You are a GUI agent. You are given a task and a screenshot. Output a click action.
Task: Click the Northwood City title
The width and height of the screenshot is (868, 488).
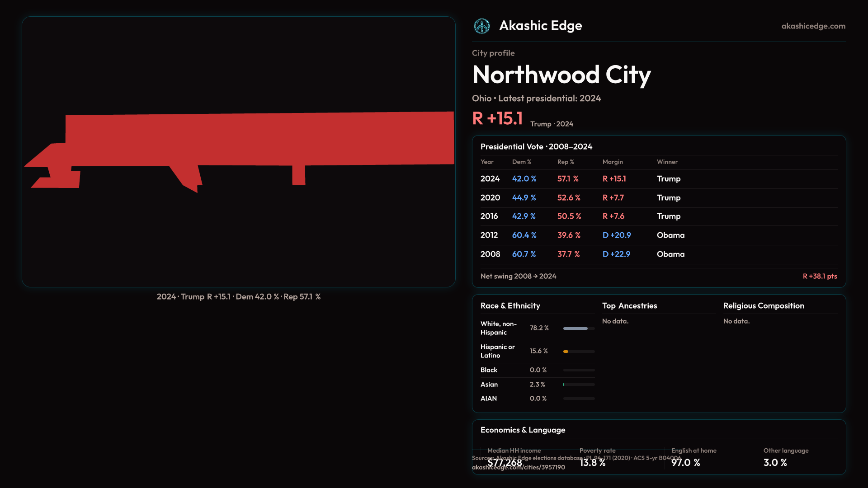pos(561,75)
